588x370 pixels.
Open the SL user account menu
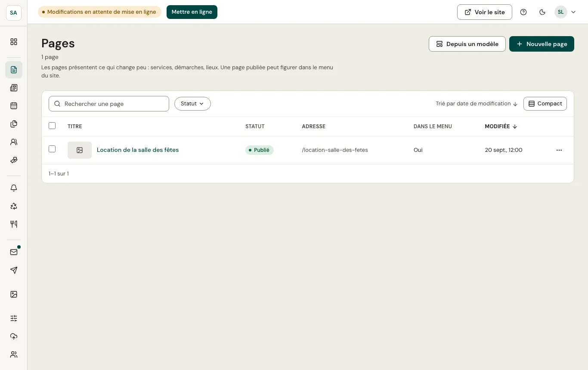(x=565, y=12)
